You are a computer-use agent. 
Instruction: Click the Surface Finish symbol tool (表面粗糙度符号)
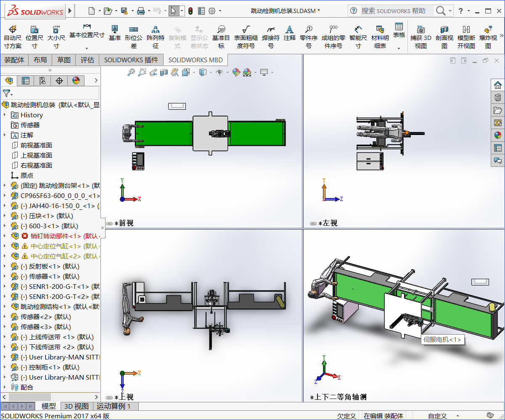coord(246,37)
